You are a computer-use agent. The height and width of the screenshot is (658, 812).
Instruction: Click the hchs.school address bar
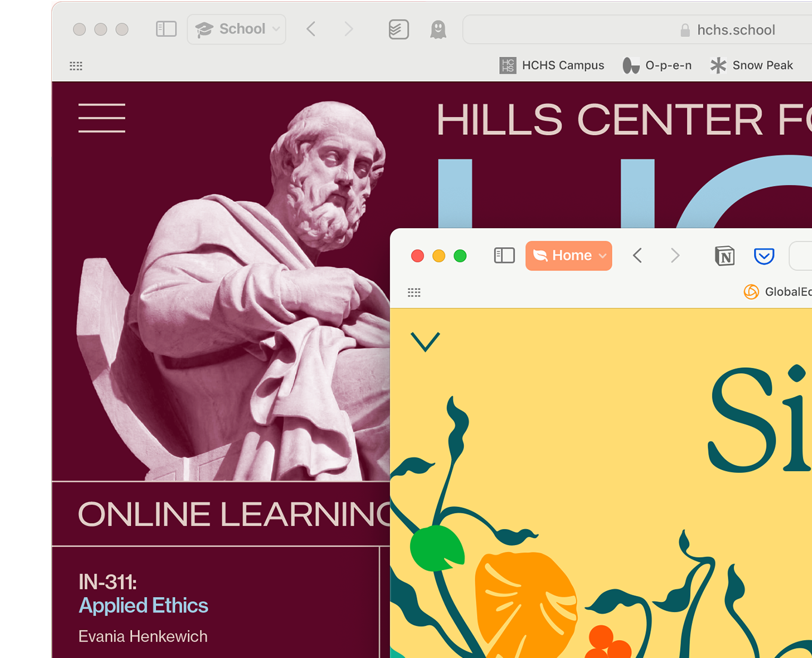tap(637, 30)
